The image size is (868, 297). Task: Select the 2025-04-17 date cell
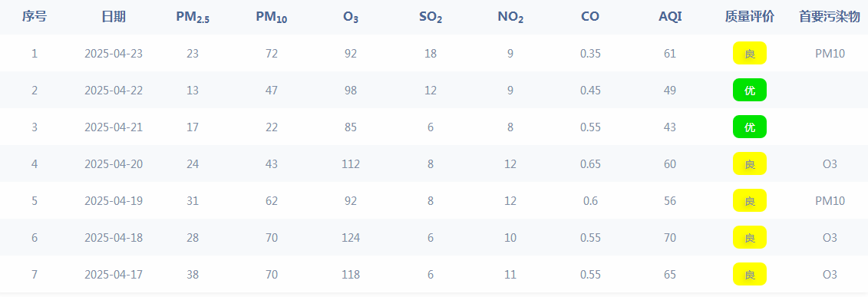(x=114, y=274)
